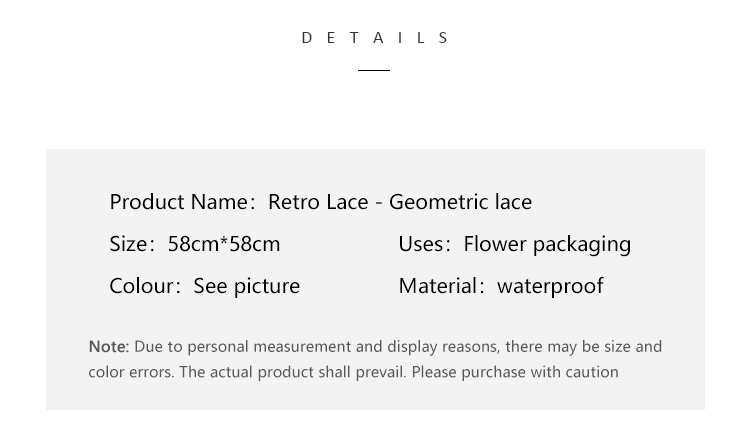Click the DETAILS heading
This screenshot has height=448, width=750.
point(375,38)
